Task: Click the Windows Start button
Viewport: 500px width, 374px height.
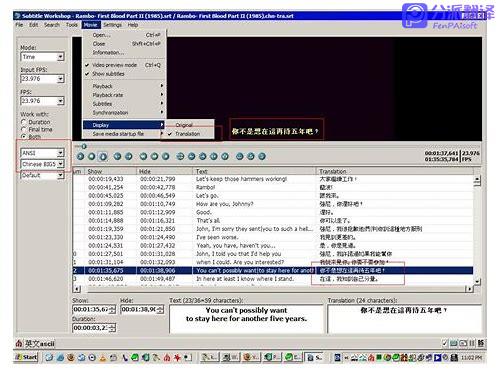Action: point(26,357)
